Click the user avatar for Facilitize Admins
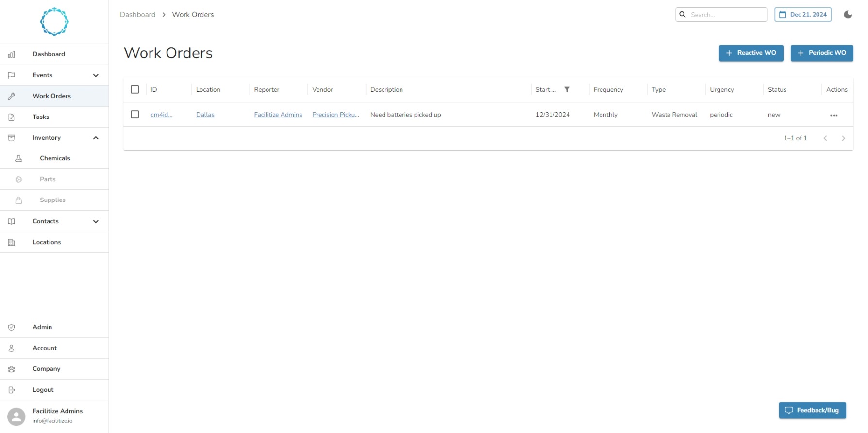 (17, 416)
